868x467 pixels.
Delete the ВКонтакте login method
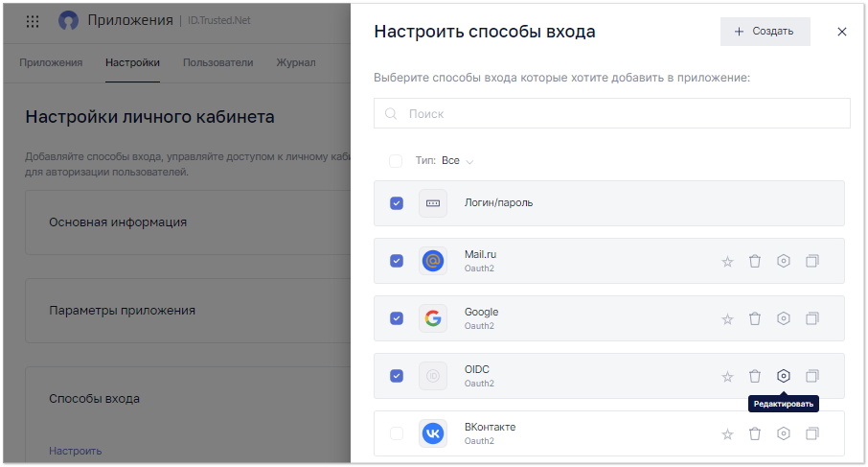755,433
